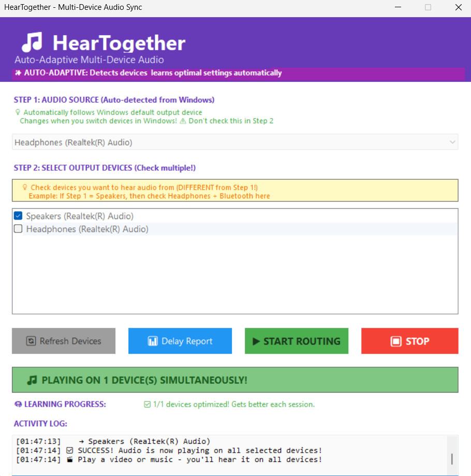471x476 pixels.
Task: Click the square stop icon on STOP
Action: pyautogui.click(x=396, y=341)
